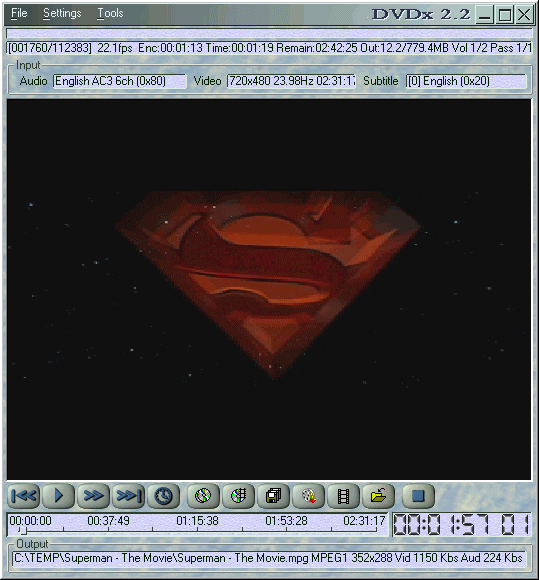
Task: Open the File menu
Action: [19, 13]
